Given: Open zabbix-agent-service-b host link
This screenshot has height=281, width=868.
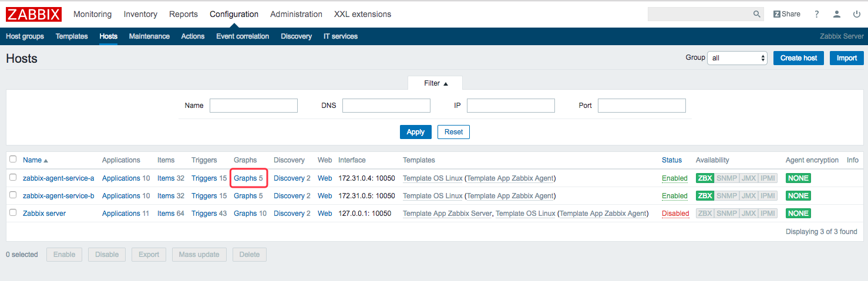Looking at the screenshot, I should coord(59,196).
